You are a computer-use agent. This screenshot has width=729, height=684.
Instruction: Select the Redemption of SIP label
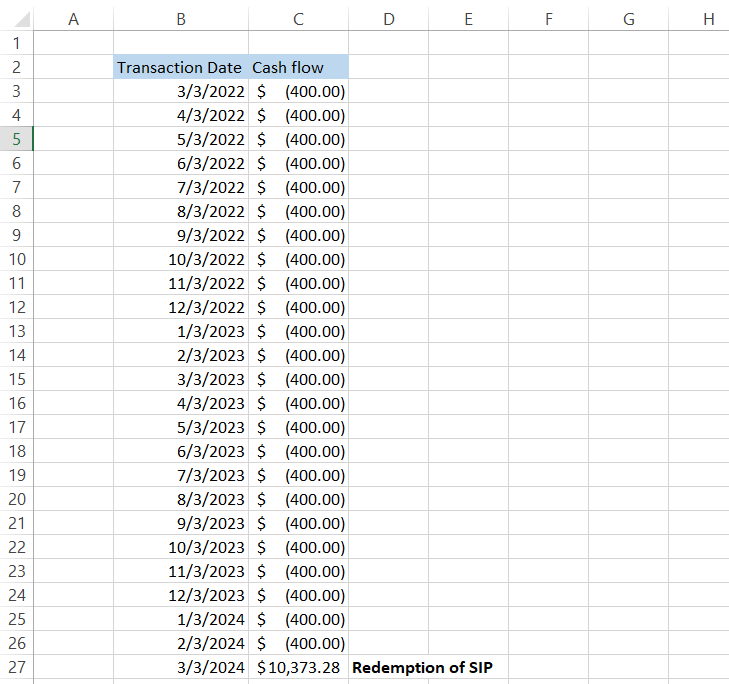(x=422, y=667)
